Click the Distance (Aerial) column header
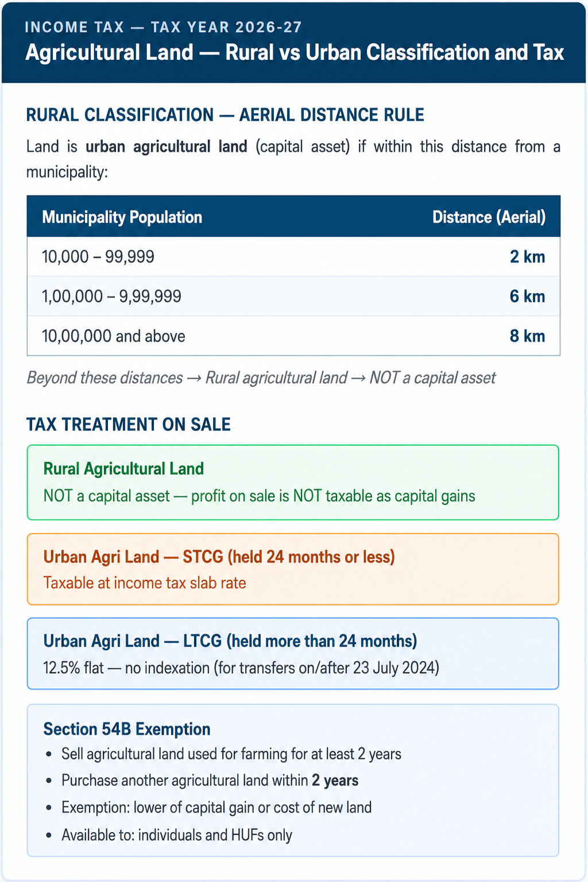This screenshot has height=882, width=588. 489,217
